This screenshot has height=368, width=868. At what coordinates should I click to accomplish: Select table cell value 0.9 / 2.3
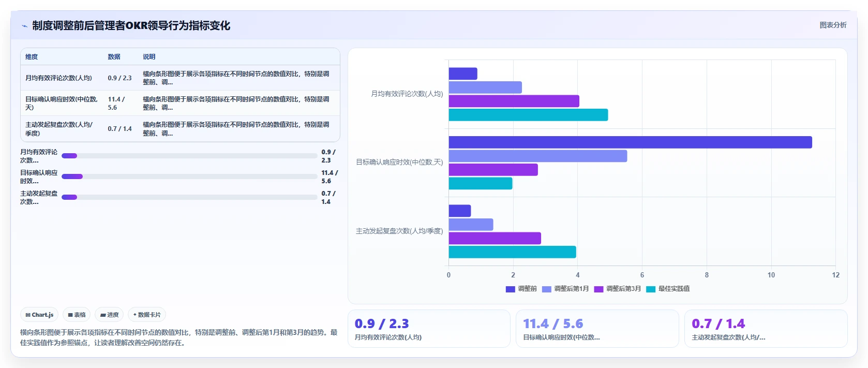click(x=119, y=78)
